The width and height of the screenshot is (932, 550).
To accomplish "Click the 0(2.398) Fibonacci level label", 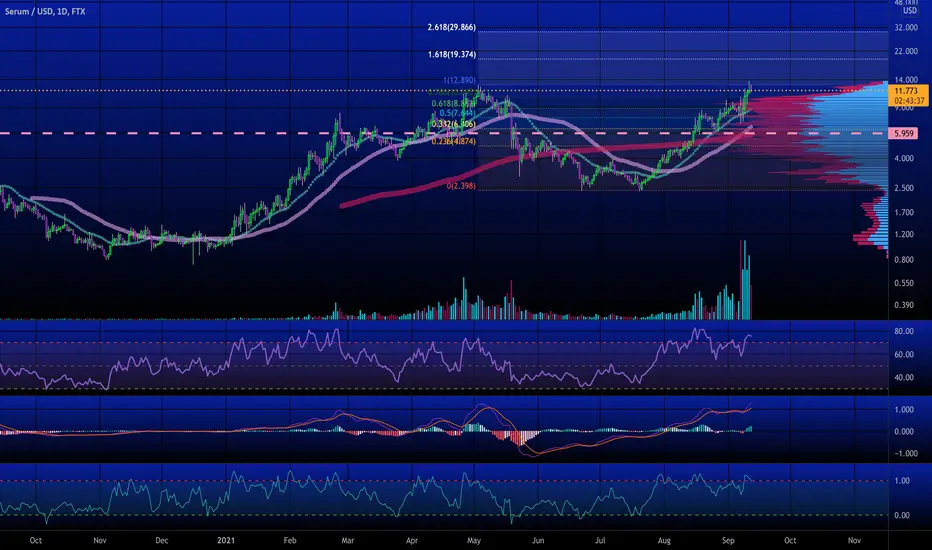I will [x=461, y=186].
